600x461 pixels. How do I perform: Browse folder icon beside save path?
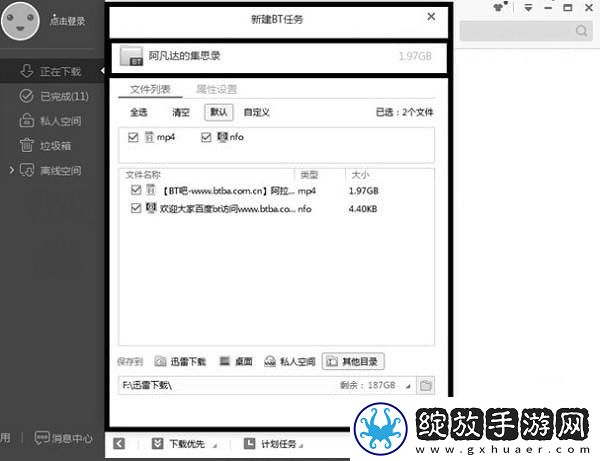click(x=426, y=385)
